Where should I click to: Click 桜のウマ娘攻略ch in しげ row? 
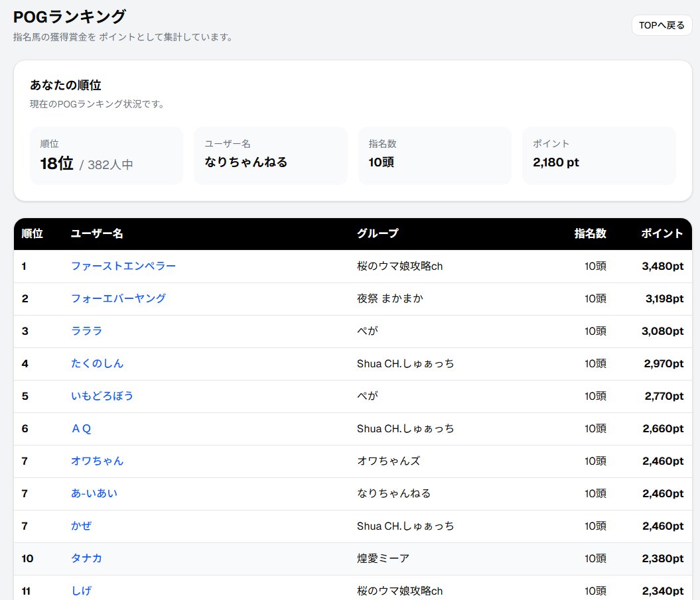tap(399, 591)
